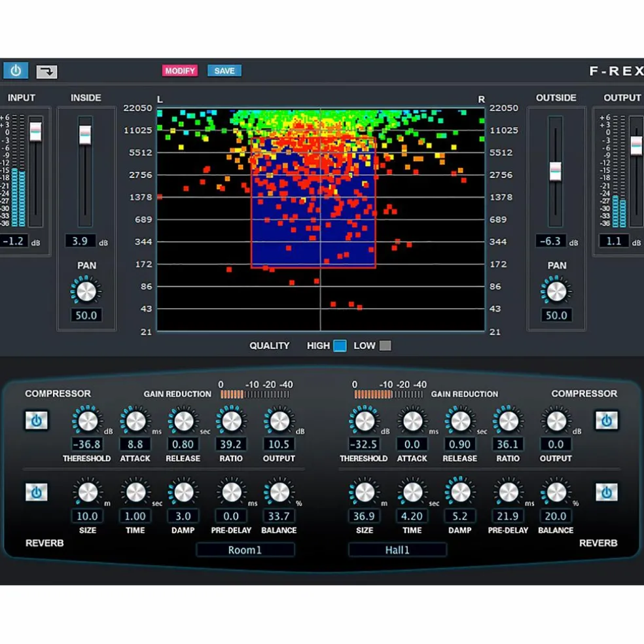This screenshot has width=644, height=644.
Task: Open the Room1 reverb preset dropdown
Action: point(245,550)
